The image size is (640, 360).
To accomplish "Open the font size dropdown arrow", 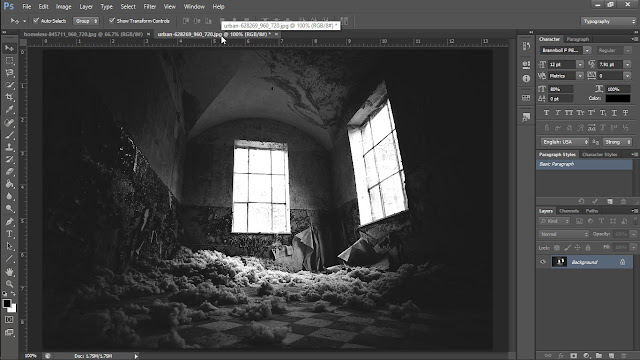I will [580, 64].
